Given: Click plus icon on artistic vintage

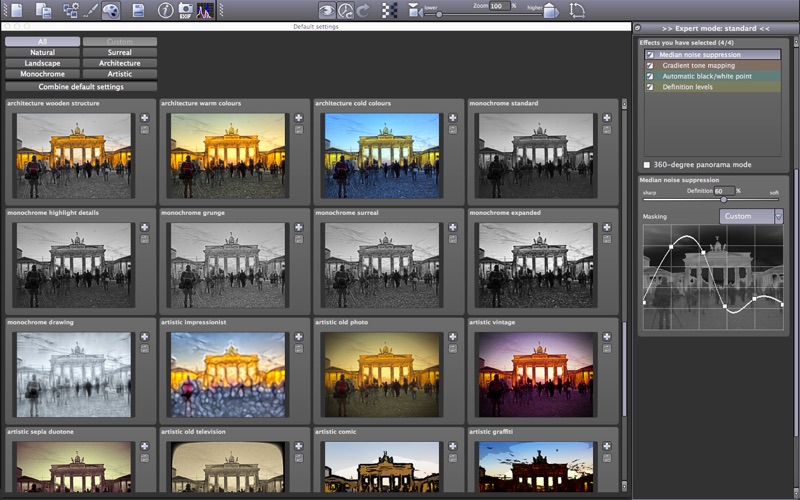Looking at the screenshot, I should [x=607, y=337].
